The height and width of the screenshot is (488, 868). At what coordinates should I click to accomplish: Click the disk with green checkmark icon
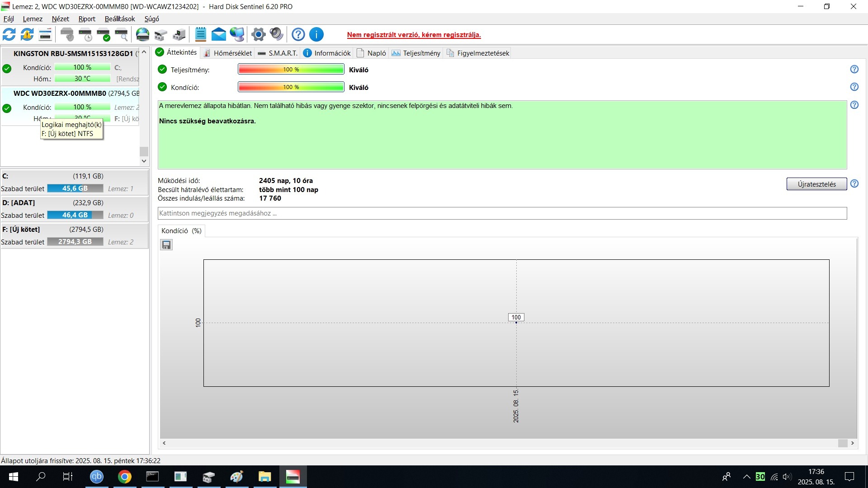click(104, 34)
